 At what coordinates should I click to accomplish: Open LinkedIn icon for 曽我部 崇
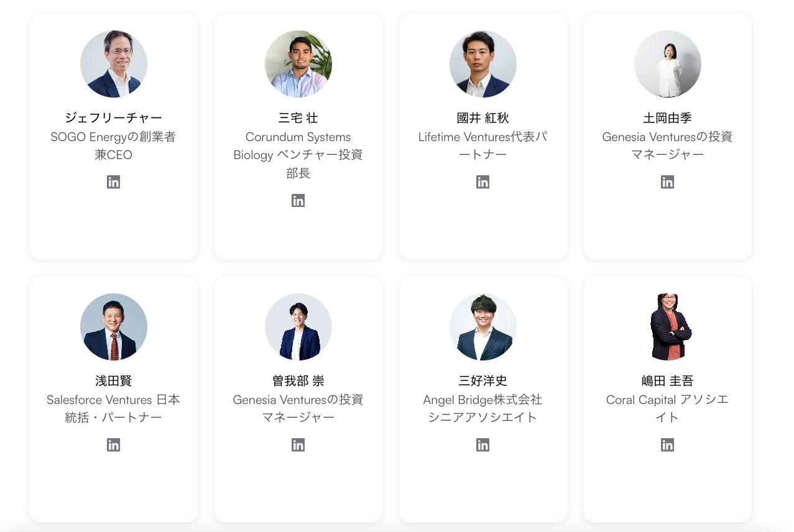[x=298, y=445]
